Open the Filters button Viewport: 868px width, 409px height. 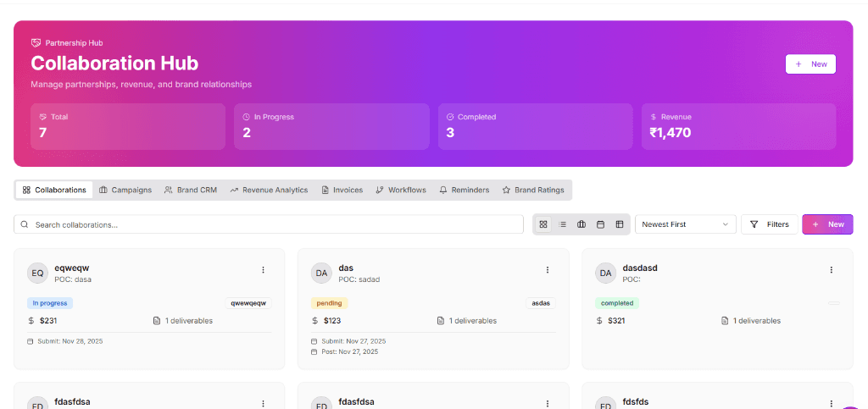point(770,224)
